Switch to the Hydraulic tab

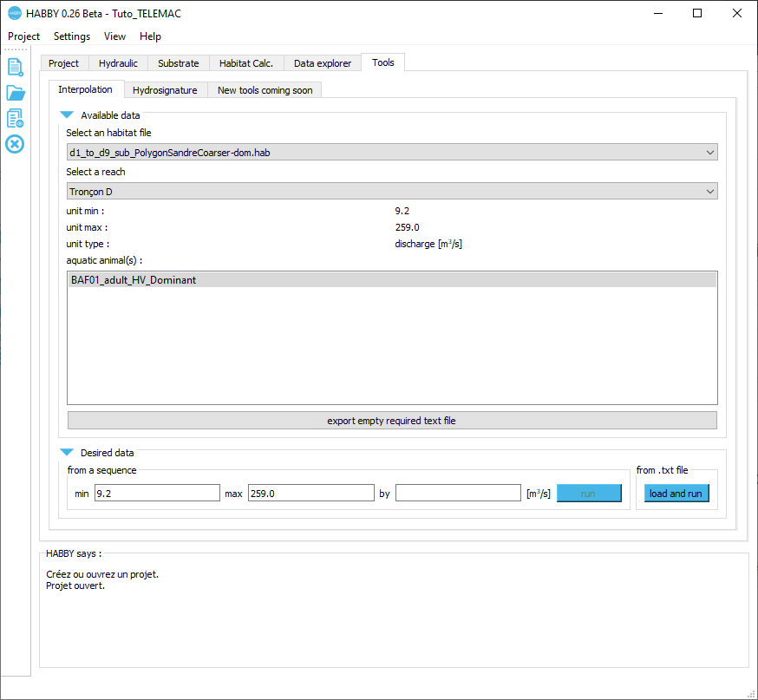pos(118,63)
